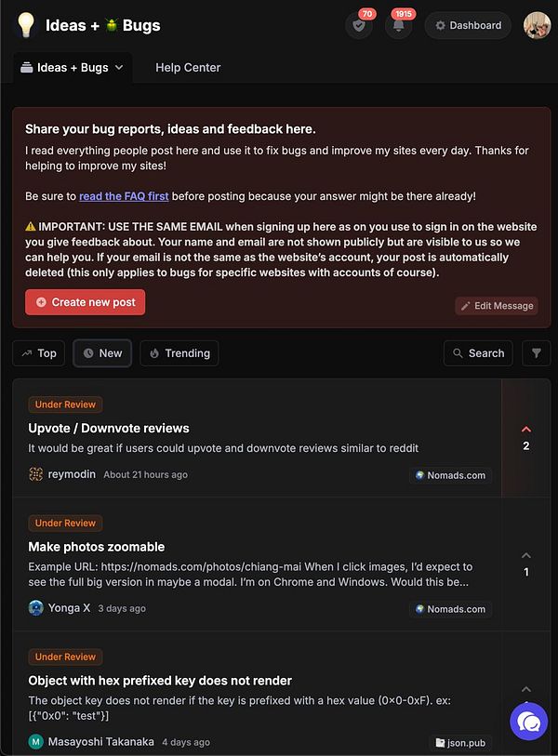Click the Create new post button
The height and width of the screenshot is (756, 558).
85,302
